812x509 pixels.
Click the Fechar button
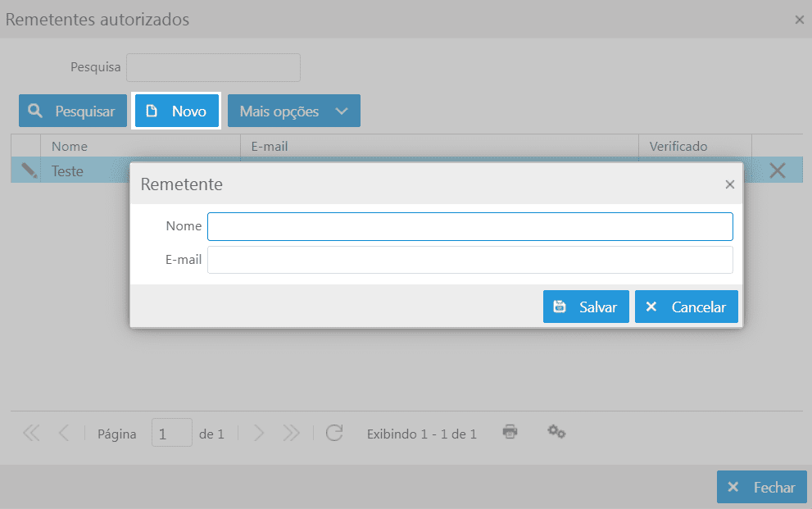tap(761, 487)
